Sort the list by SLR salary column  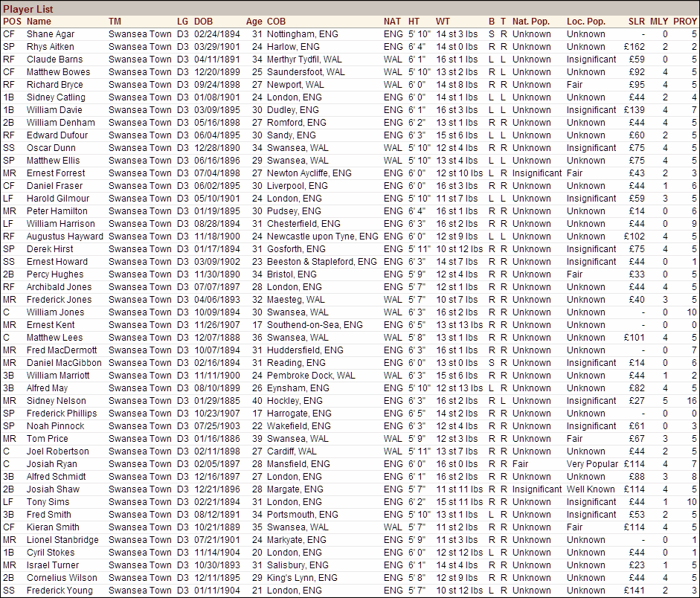click(637, 22)
